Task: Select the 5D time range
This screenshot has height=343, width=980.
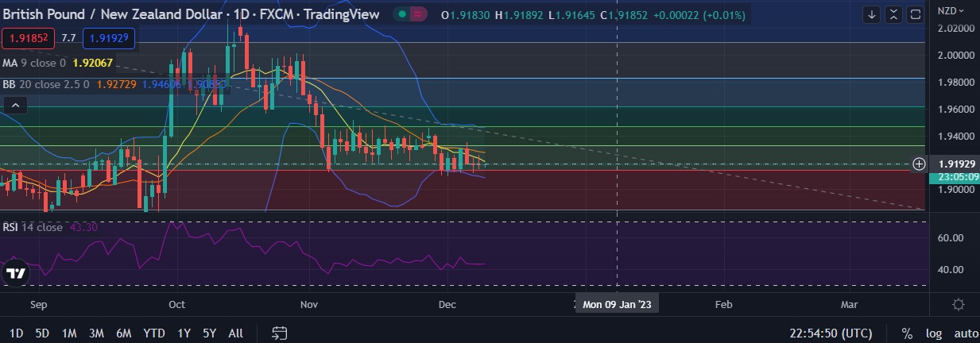Action: point(43,333)
